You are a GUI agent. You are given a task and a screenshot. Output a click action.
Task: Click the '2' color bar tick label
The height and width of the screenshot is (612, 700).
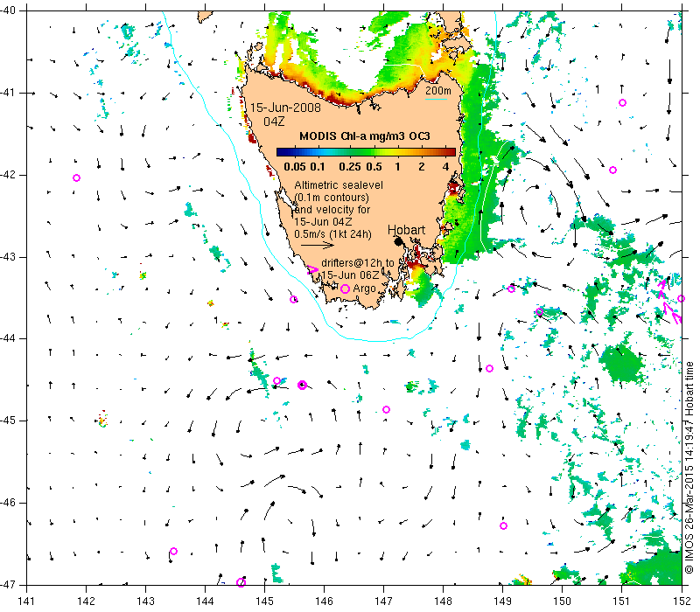(422, 167)
